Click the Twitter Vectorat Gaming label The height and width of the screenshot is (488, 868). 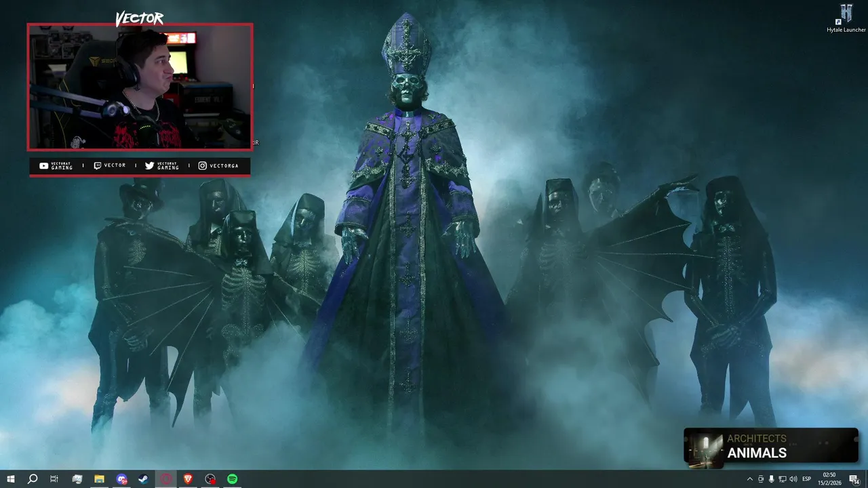[162, 165]
